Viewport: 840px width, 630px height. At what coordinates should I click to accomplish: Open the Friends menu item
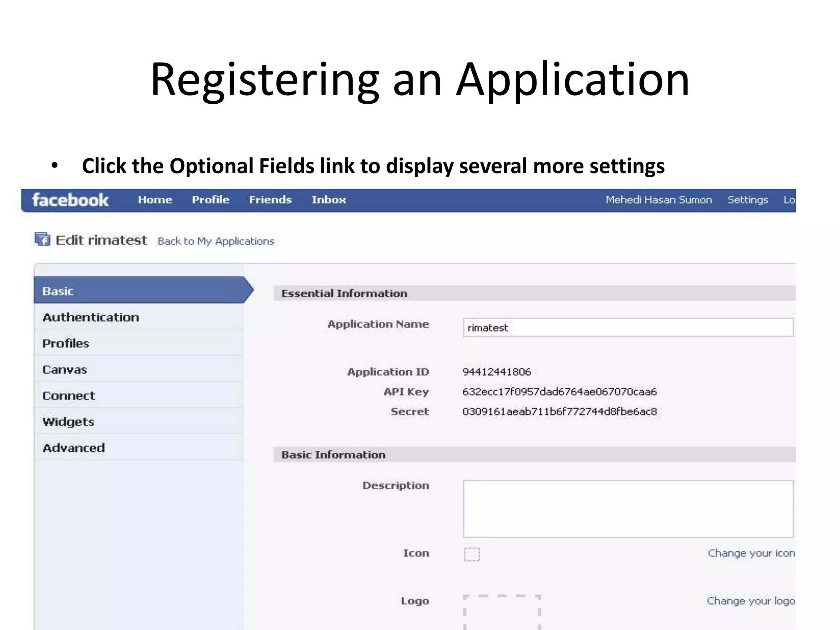[x=270, y=200]
